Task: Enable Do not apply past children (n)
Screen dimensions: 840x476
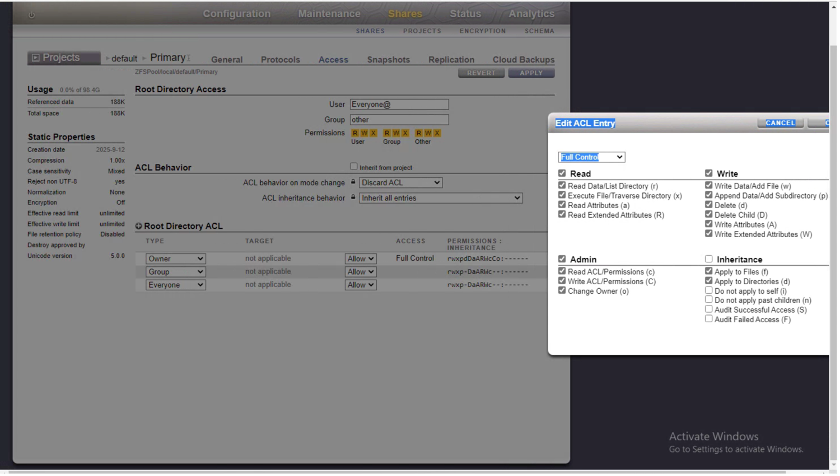Action: click(709, 300)
